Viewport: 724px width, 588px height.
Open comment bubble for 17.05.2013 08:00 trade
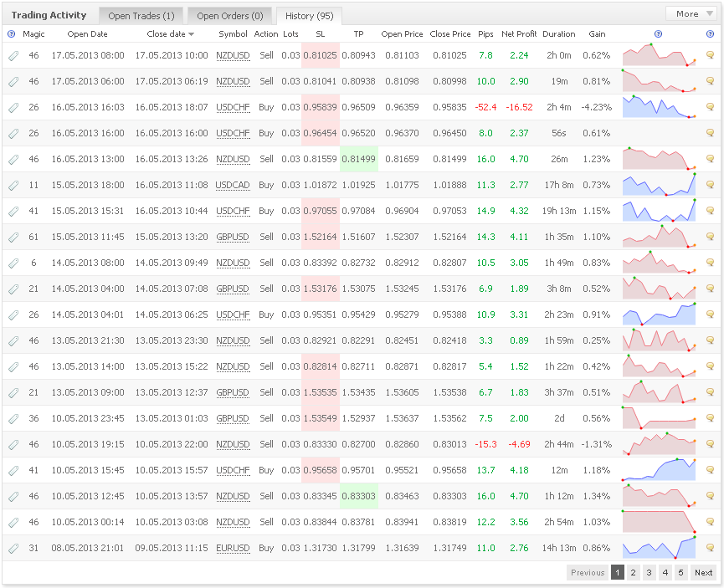(710, 55)
